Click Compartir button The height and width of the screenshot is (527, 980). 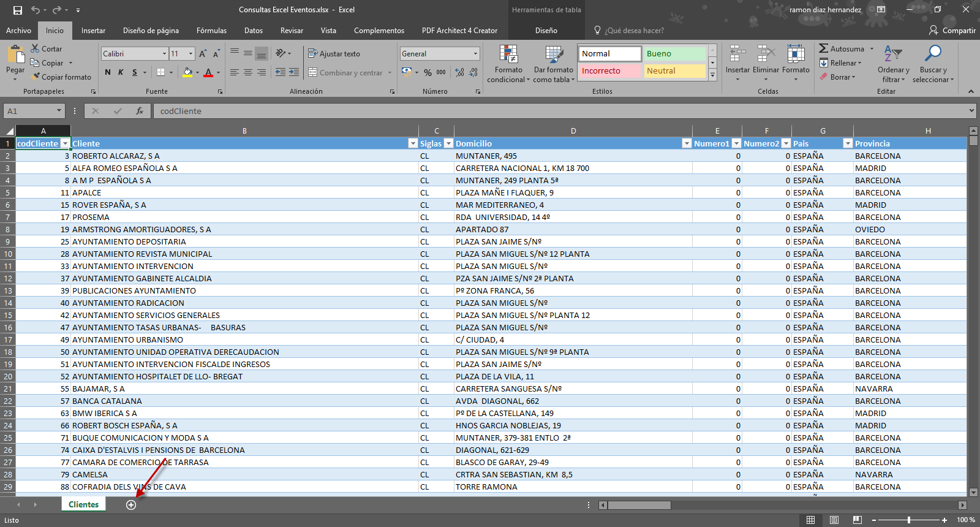952,31
